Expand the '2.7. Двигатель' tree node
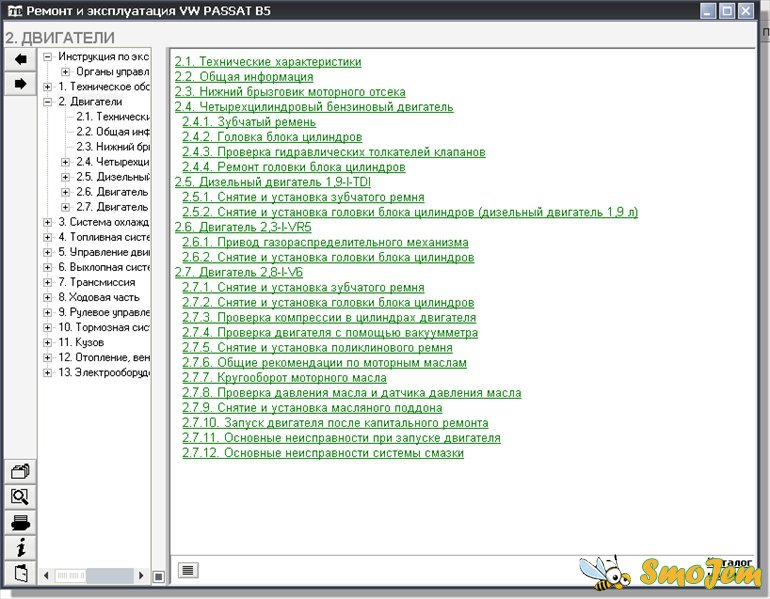 (x=65, y=207)
